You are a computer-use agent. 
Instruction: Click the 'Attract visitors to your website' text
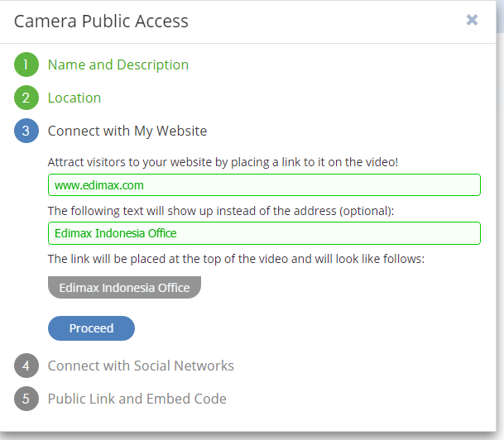[223, 162]
